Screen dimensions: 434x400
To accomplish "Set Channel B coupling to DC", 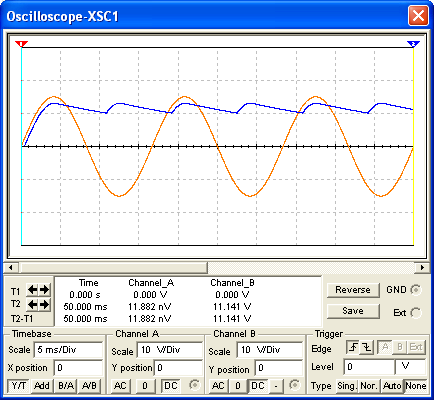I will 257,386.
